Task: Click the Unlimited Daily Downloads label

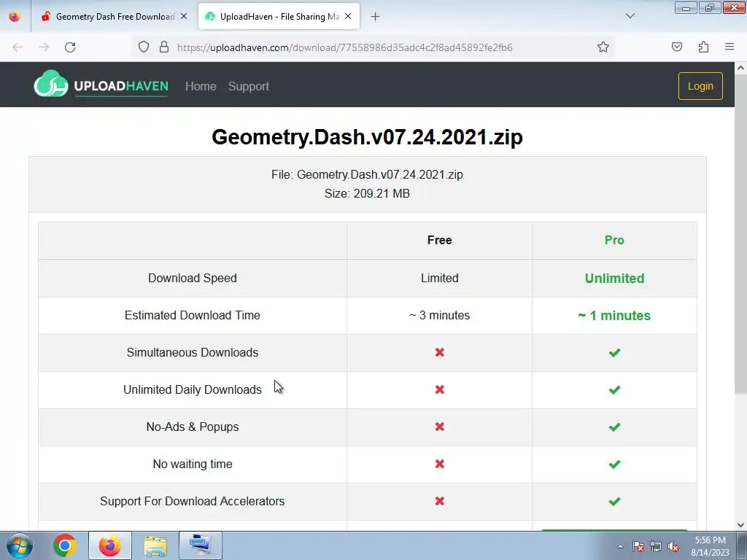Action: (x=193, y=389)
